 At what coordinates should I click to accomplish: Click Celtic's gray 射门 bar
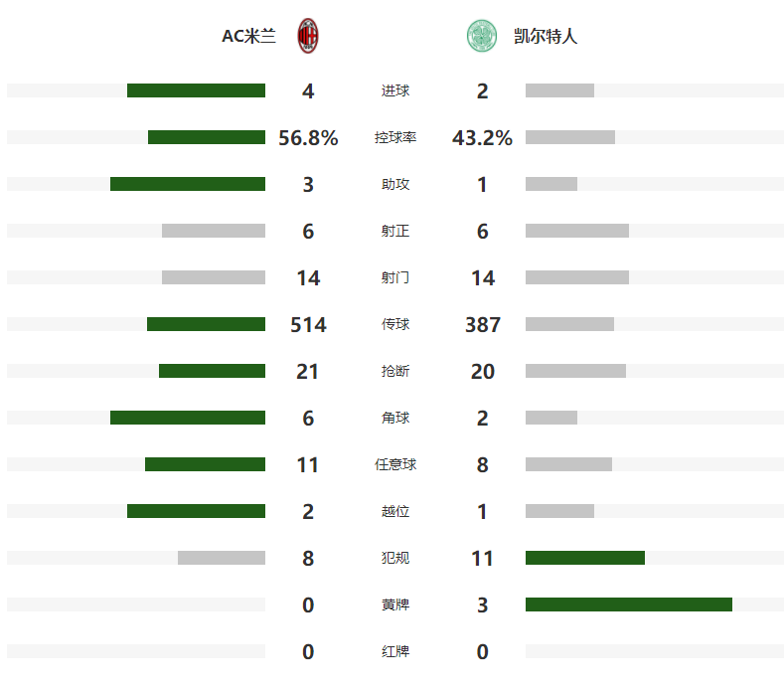[576, 277]
